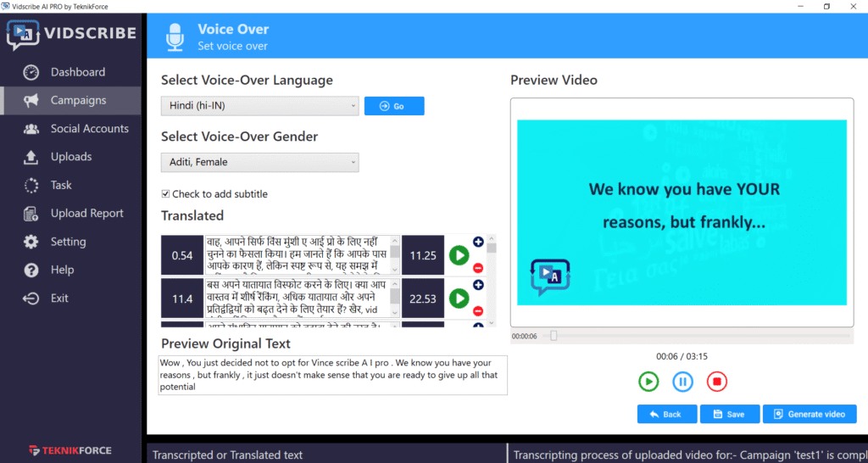Click the Upload Report document icon
The width and height of the screenshot is (868, 463).
(x=31, y=214)
